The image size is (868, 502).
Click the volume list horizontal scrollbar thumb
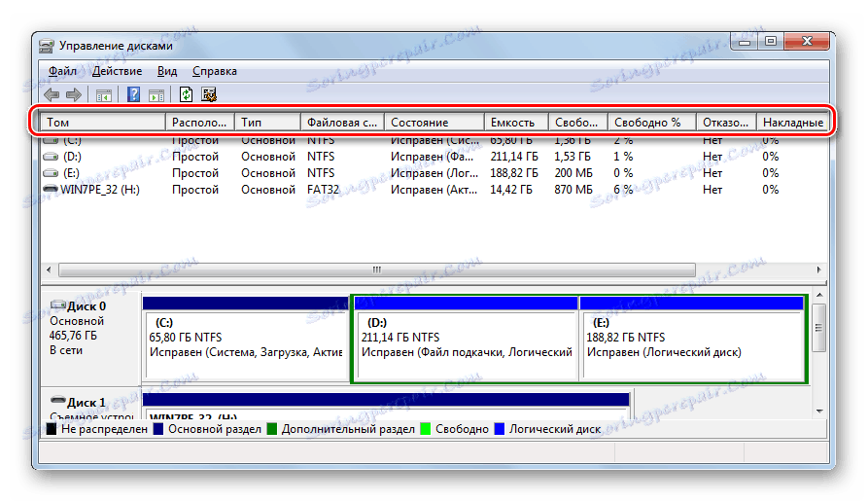click(377, 269)
